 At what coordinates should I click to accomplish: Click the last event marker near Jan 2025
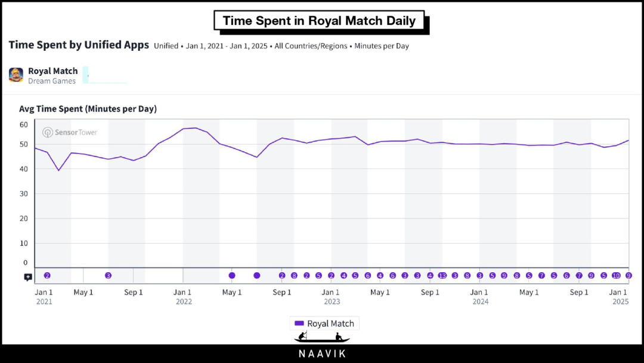[x=628, y=276]
